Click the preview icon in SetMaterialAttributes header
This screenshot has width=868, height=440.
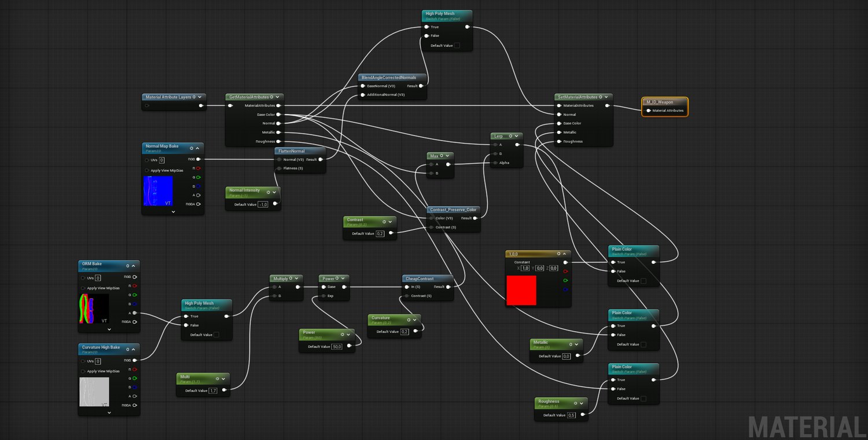click(x=599, y=97)
